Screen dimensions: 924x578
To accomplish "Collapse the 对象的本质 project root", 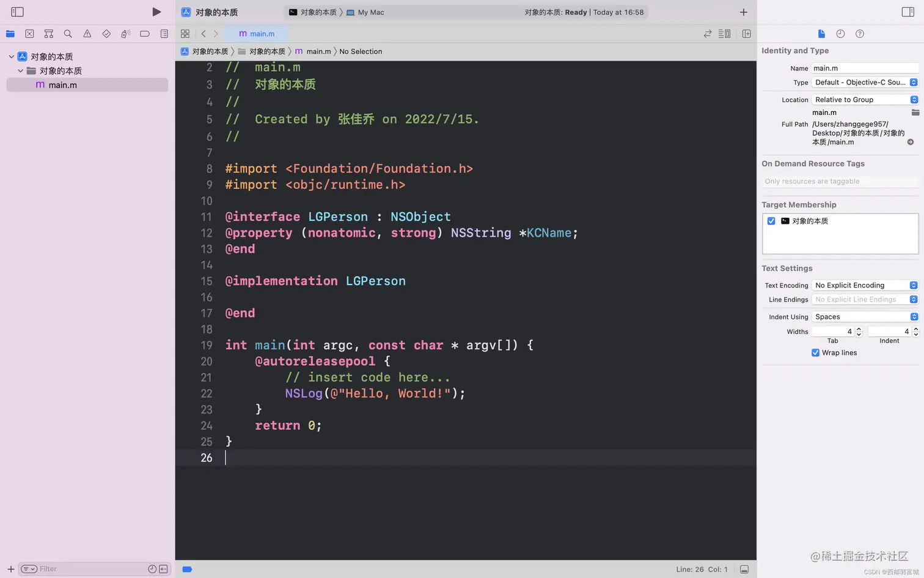I will (11, 56).
